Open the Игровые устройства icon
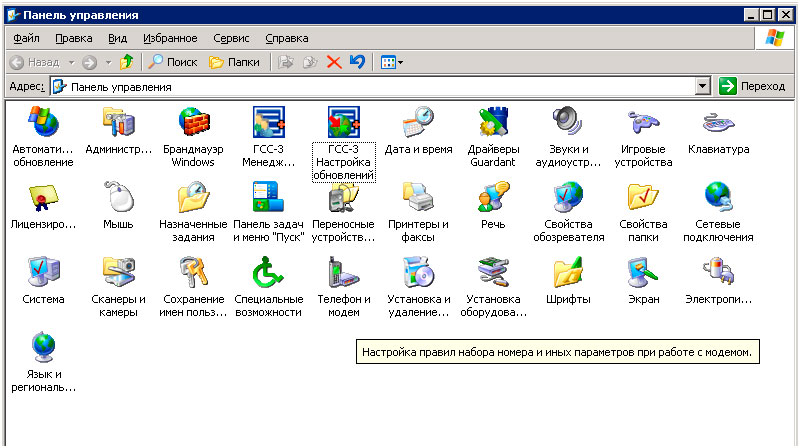The image size is (800, 448). point(643,122)
